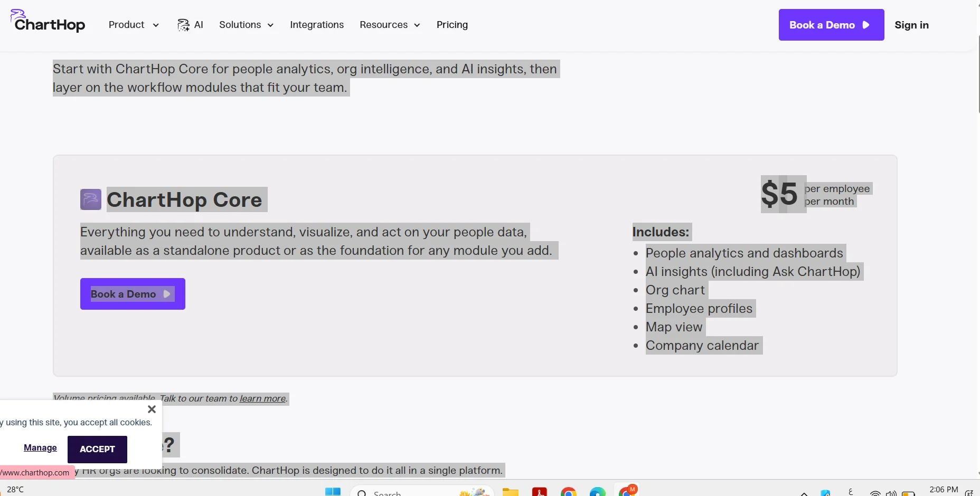
Task: Click the header Book a Demo button
Action: pyautogui.click(x=831, y=25)
